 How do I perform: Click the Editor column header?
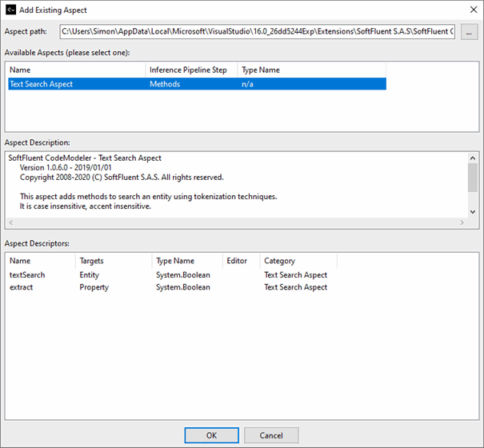(242, 261)
